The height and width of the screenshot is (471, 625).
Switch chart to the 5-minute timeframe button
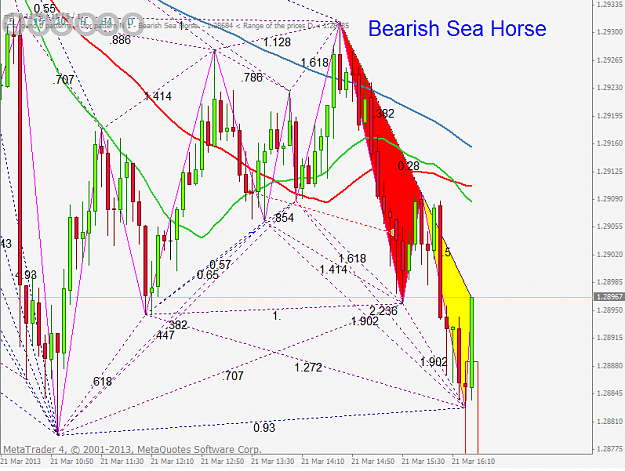coord(13,23)
